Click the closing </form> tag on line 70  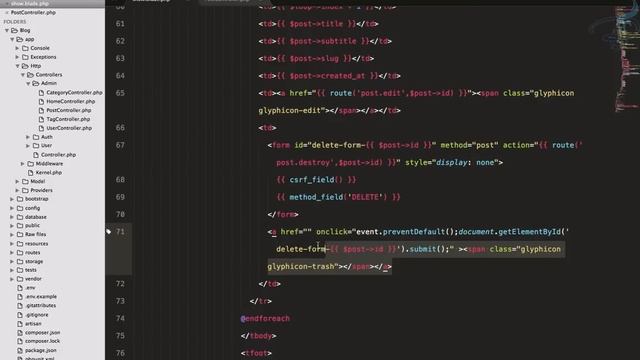point(283,215)
